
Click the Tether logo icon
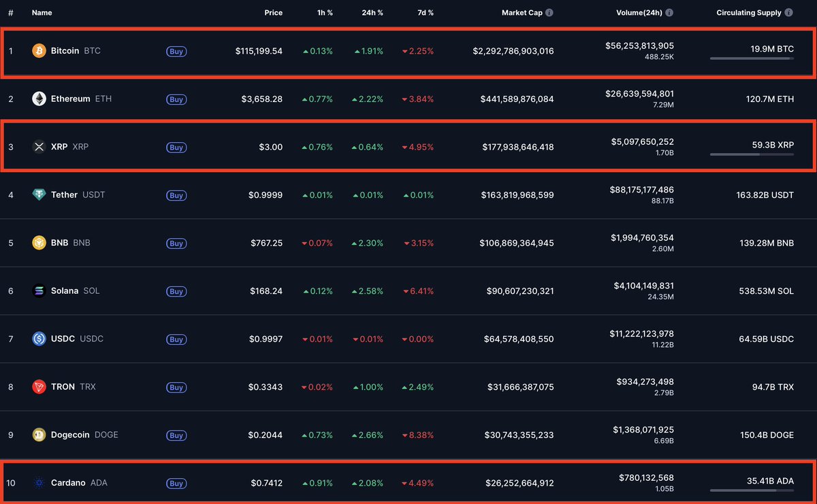click(x=39, y=195)
